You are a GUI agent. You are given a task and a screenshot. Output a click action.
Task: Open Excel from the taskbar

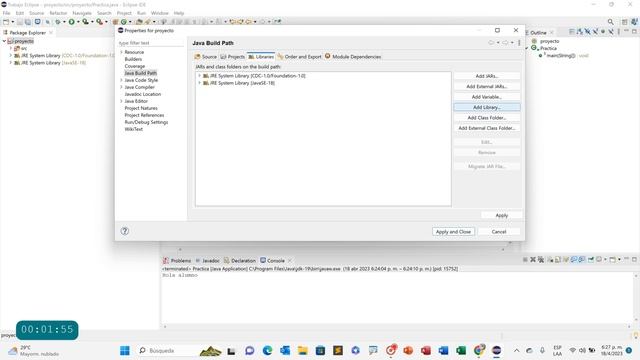[x=461, y=350]
